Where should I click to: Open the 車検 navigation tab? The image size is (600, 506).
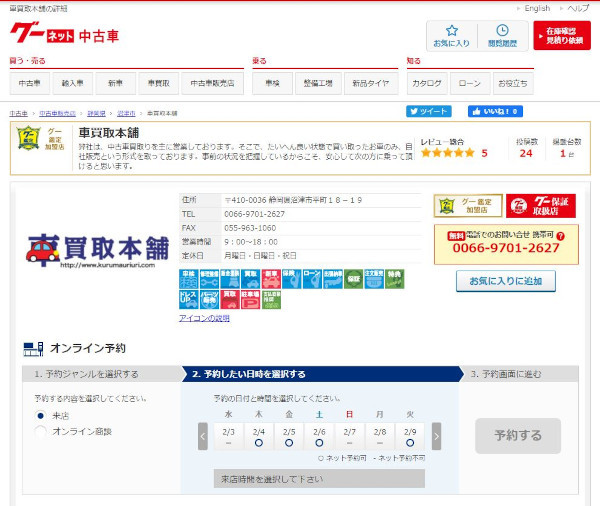[271, 83]
